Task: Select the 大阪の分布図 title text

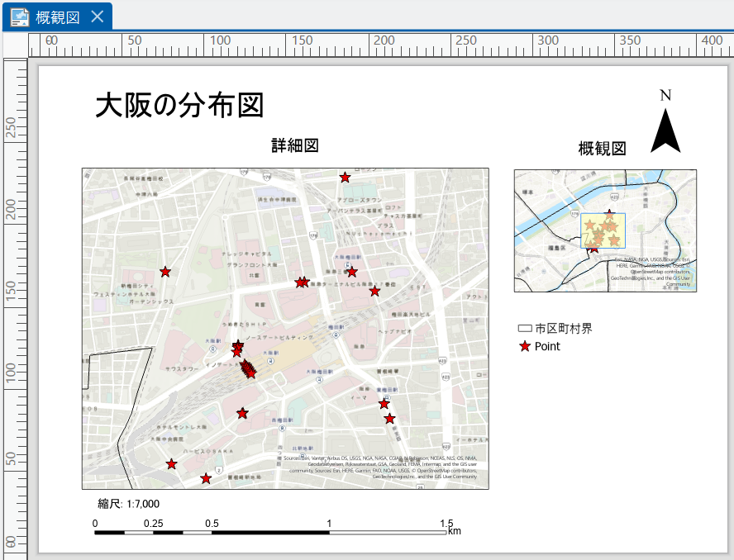Action: 179,106
